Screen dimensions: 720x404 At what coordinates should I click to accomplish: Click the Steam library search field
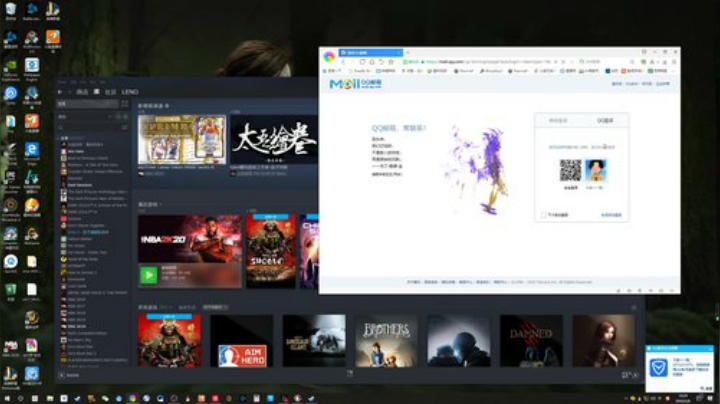pyautogui.click(x=91, y=128)
